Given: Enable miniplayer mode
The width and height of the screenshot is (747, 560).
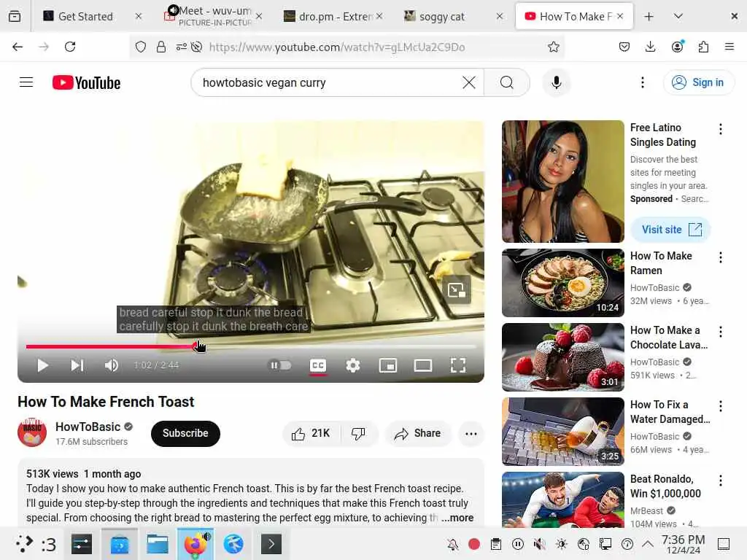Looking at the screenshot, I should [388, 365].
